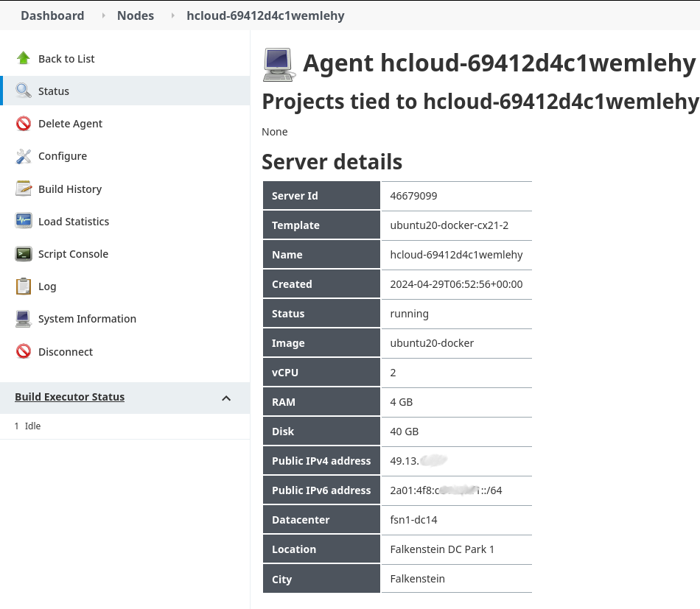Expand the Dashboard breadcrumb arrow
The image size is (700, 609).
pyautogui.click(x=104, y=15)
